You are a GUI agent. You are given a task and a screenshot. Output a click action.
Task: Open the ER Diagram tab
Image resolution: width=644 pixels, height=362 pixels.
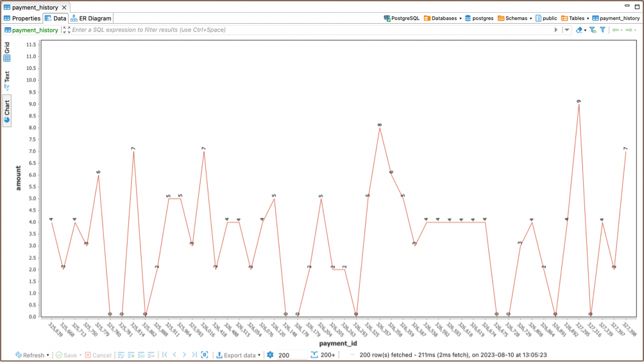[x=91, y=19]
